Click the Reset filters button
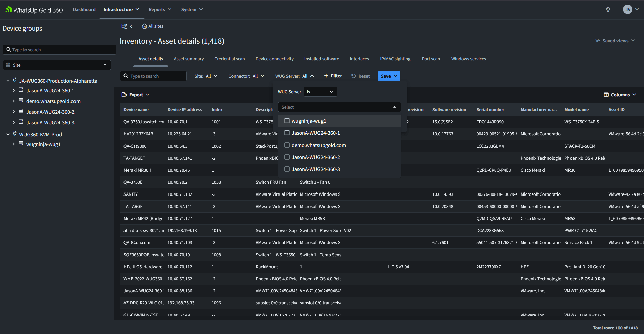 [361, 76]
